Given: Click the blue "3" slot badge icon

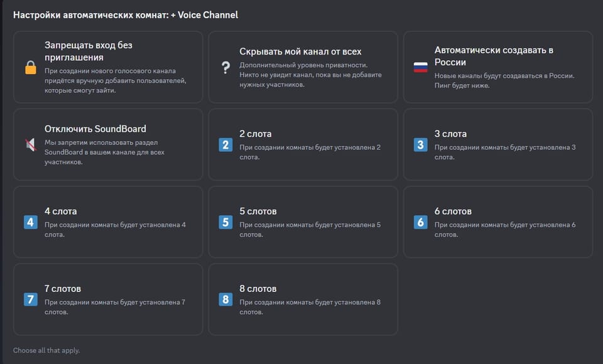Looking at the screenshot, I should click(420, 145).
